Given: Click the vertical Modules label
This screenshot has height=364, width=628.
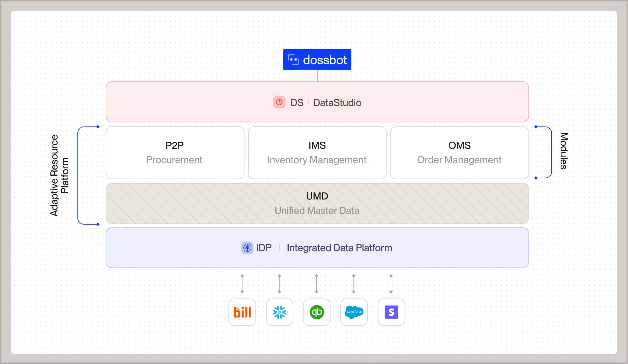Looking at the screenshot, I should pos(564,151).
